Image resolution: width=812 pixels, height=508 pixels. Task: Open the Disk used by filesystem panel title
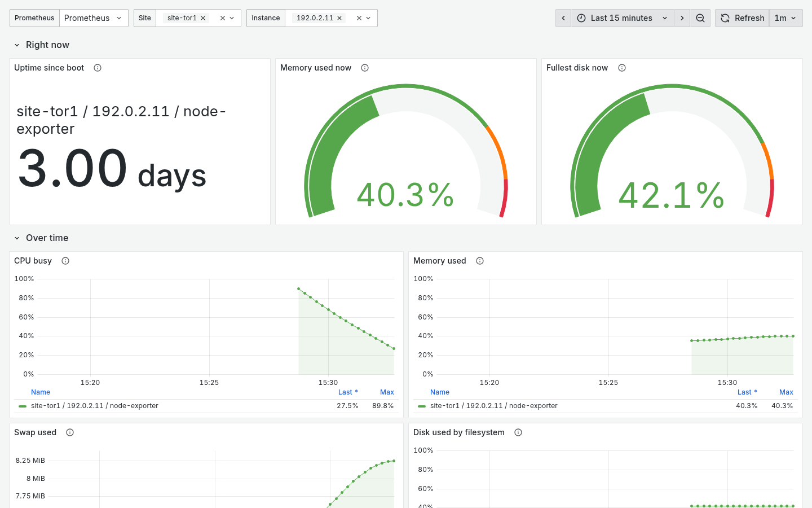pyautogui.click(x=459, y=432)
